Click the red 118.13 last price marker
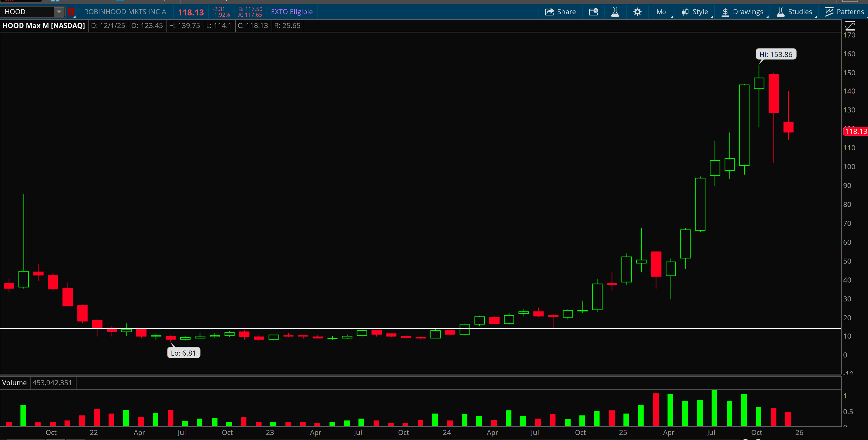 [855, 131]
